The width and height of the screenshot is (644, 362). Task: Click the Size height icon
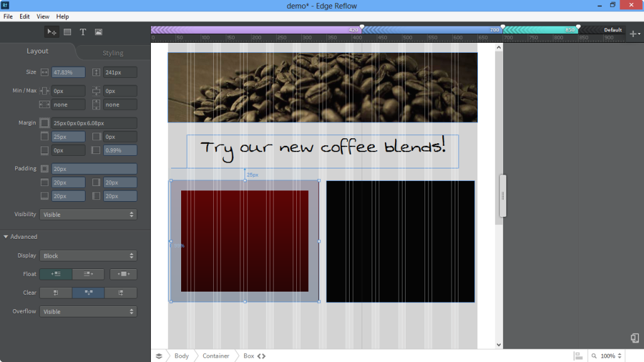96,72
